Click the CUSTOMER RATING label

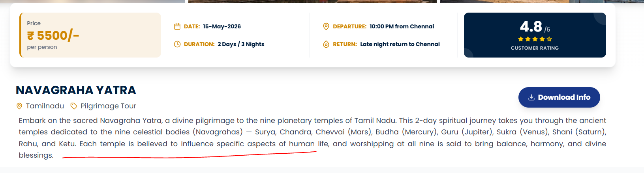point(535,48)
